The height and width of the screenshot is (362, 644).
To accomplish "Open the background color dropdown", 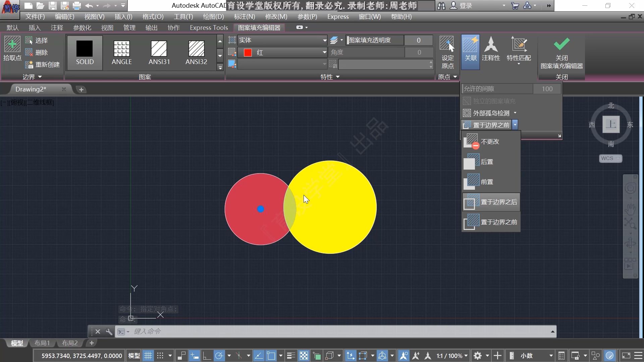I will coord(282,64).
